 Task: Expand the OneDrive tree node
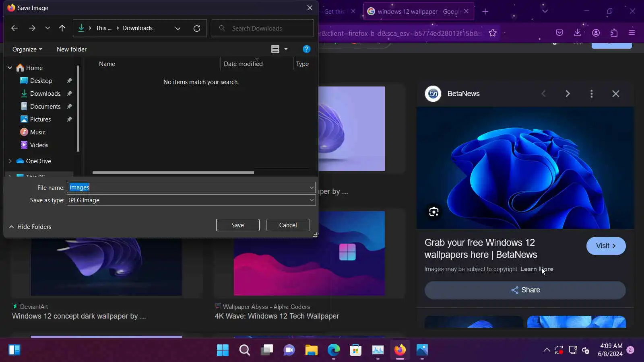pyautogui.click(x=10, y=161)
